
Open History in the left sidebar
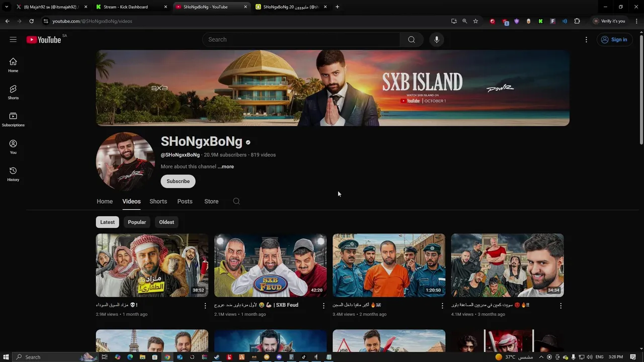click(x=13, y=174)
